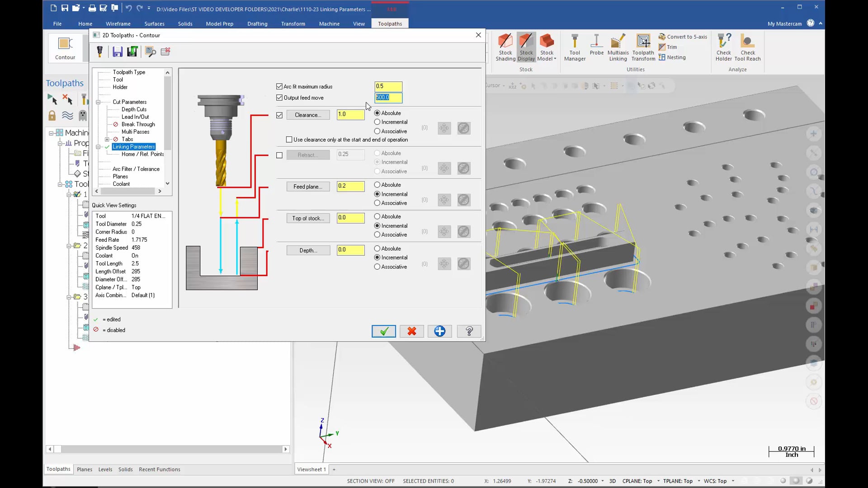Open the Toolpaths tab in ribbon
This screenshot has height=488, width=868.
pos(391,24)
